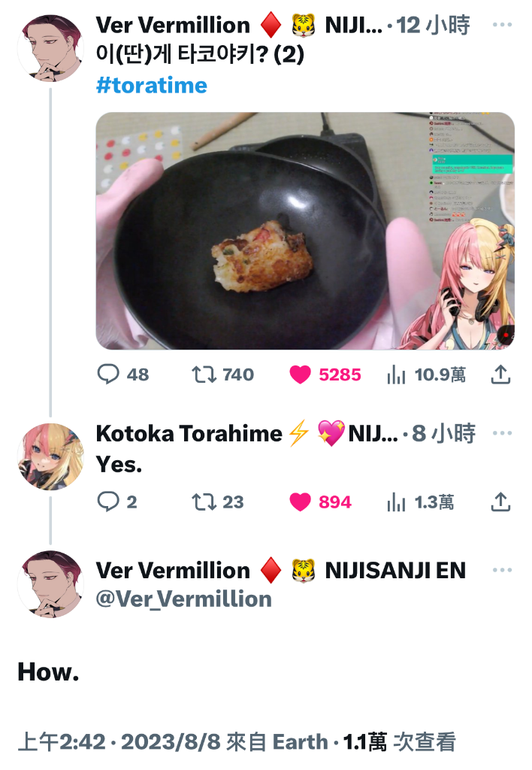Image resolution: width=532 pixels, height=770 pixels.
Task: Open Kotoka Torahime's profile avatar
Action: 50,456
